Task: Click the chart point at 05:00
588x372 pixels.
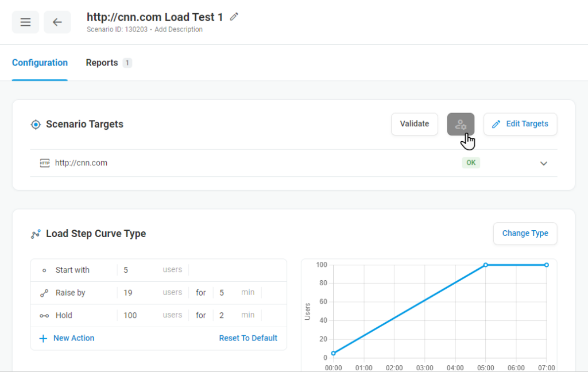Action: [x=486, y=265]
